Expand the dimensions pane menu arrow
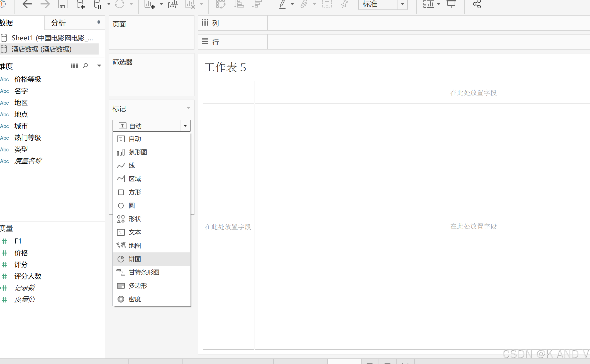This screenshot has width=590, height=364. pyautogui.click(x=99, y=66)
